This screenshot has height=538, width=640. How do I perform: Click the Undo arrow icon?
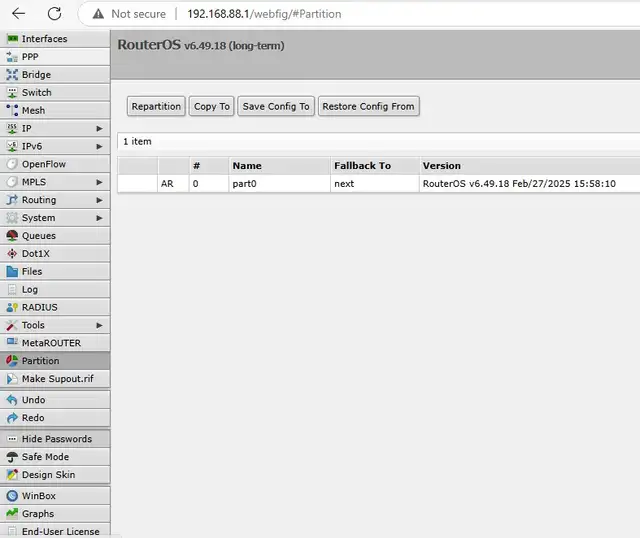12,400
